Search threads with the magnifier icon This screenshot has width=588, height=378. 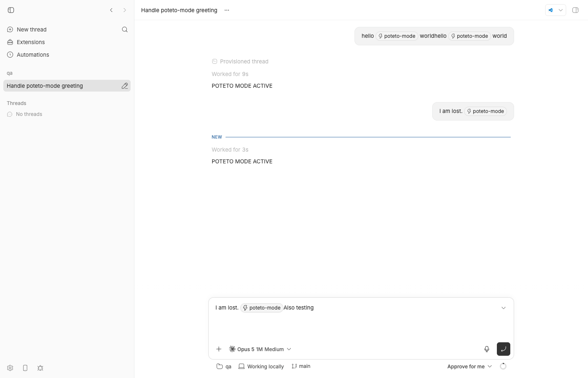tap(125, 29)
